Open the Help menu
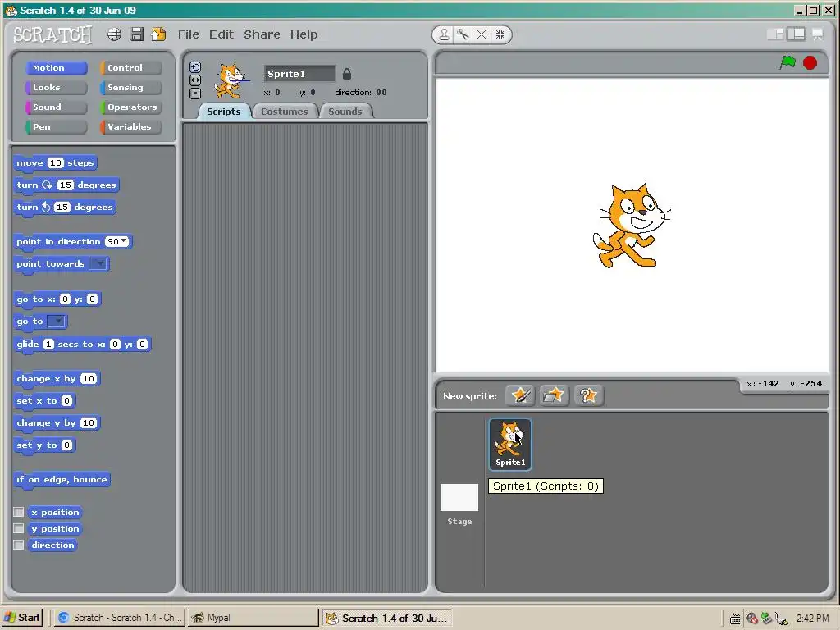 click(x=304, y=34)
